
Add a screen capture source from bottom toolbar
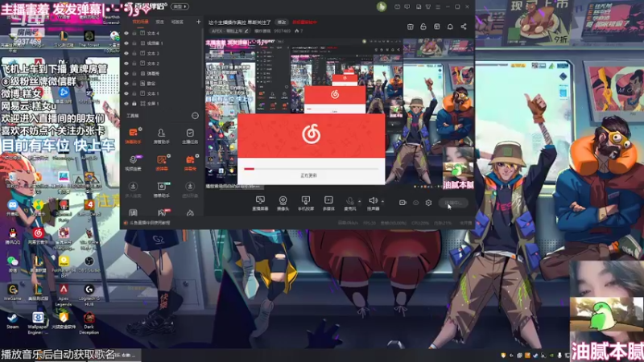[260, 204]
